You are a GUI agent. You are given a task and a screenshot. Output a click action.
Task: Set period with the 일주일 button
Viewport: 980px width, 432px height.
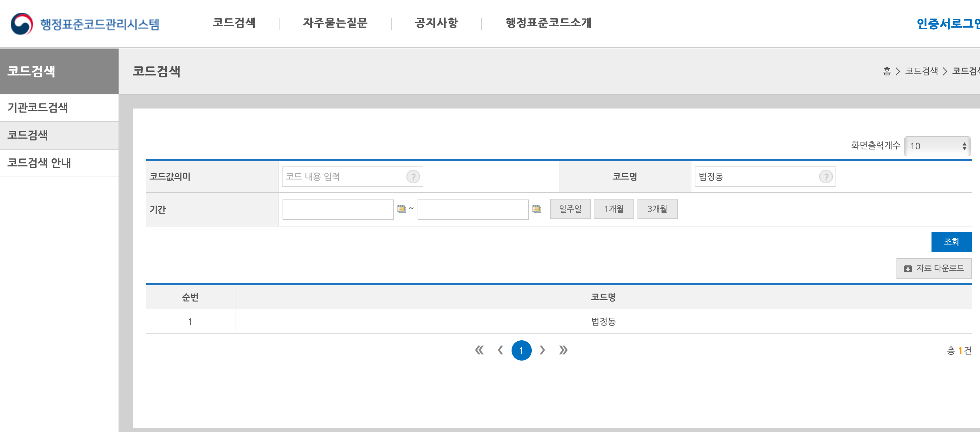point(570,209)
